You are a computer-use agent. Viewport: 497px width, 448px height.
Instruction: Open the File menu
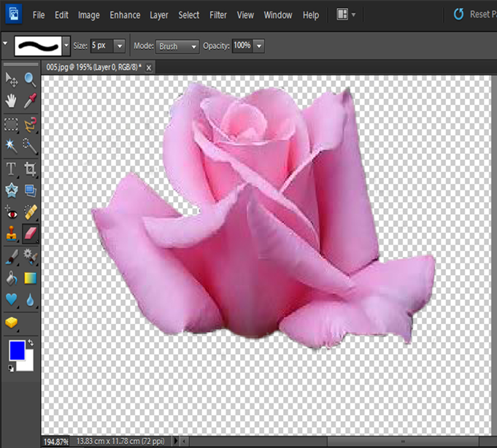point(39,15)
